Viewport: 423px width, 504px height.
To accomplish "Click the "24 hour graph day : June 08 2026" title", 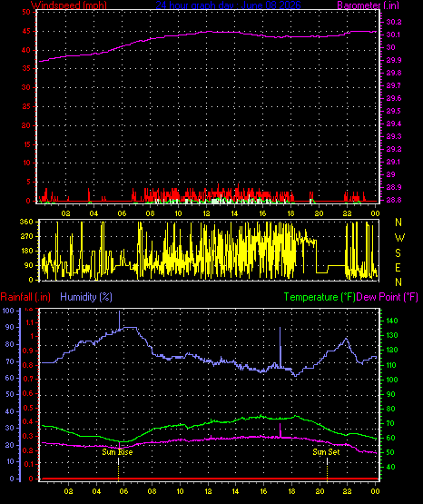I will pyautogui.click(x=228, y=5).
